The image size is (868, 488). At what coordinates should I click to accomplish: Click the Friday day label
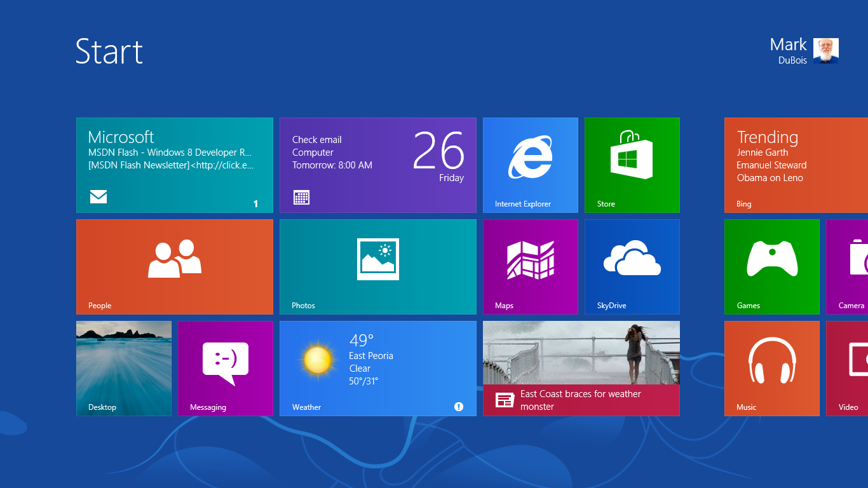451,178
